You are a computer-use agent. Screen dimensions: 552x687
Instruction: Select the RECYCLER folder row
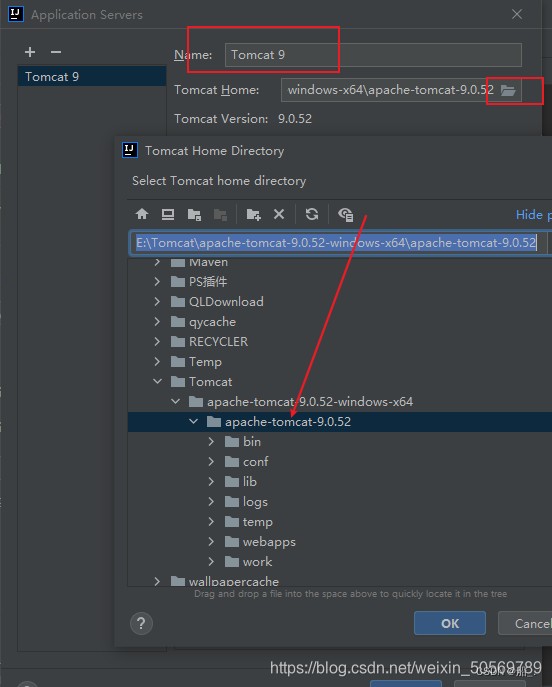tap(340, 341)
